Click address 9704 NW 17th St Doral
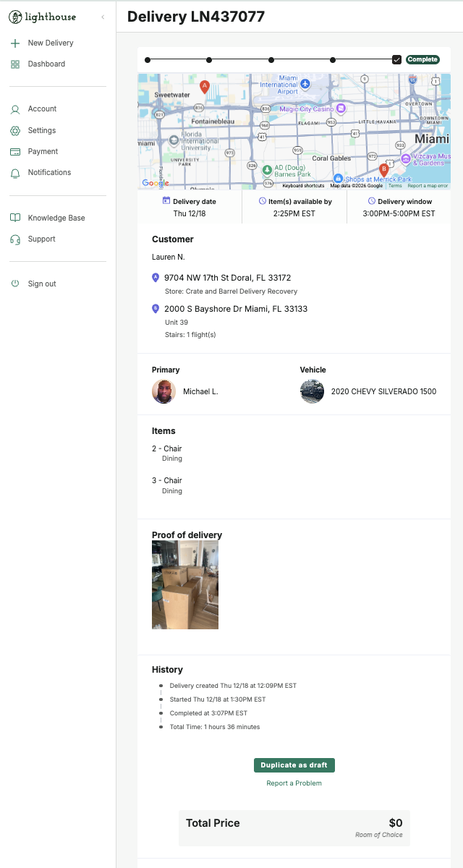The image size is (463, 868). 228,278
